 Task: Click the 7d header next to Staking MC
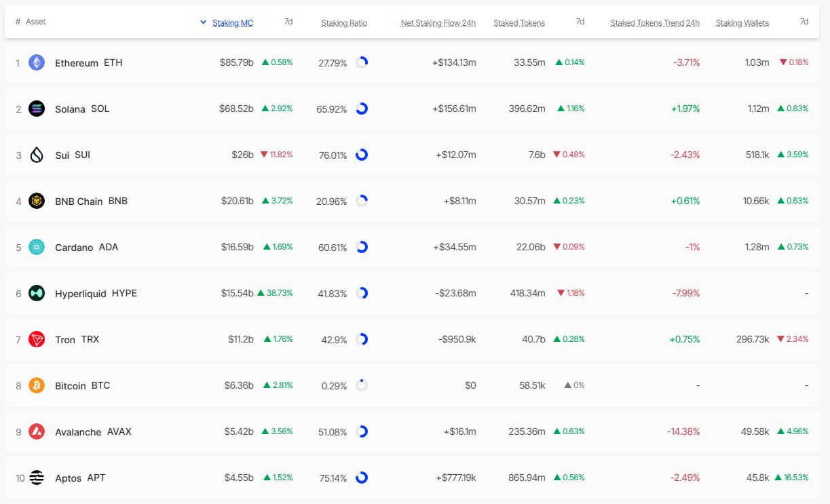(x=288, y=22)
